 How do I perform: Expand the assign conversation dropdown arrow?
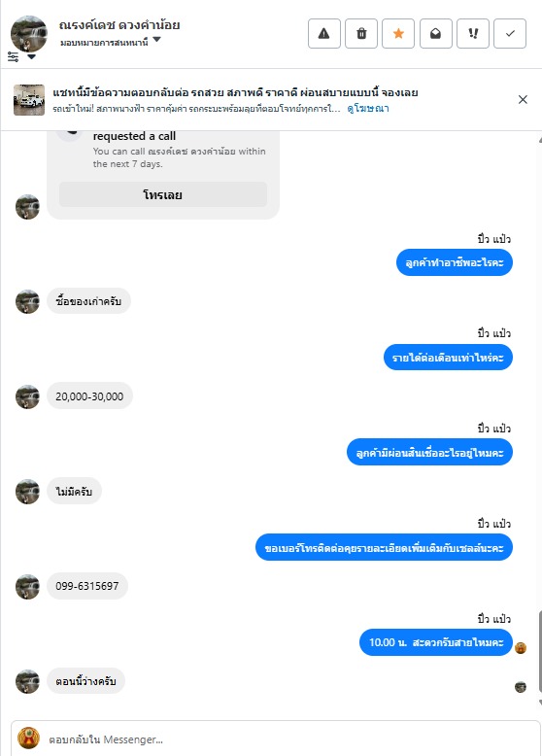(x=156, y=40)
